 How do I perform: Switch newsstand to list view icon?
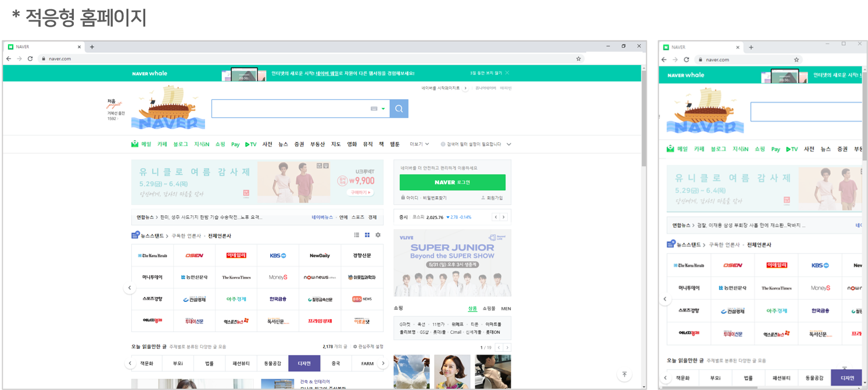[x=357, y=235]
